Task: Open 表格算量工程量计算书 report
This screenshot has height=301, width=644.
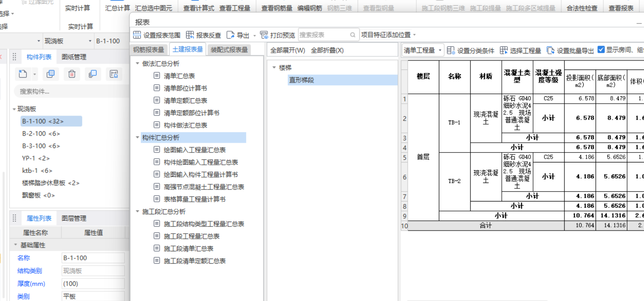Action: (x=194, y=199)
